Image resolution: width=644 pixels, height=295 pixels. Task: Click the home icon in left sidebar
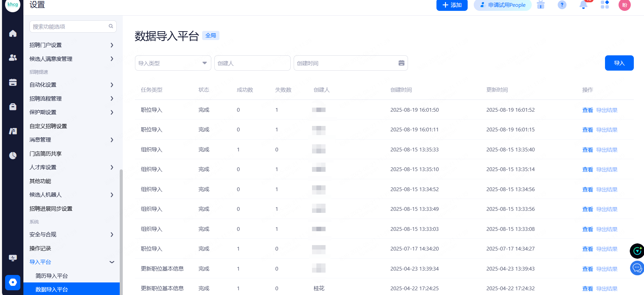click(x=13, y=33)
